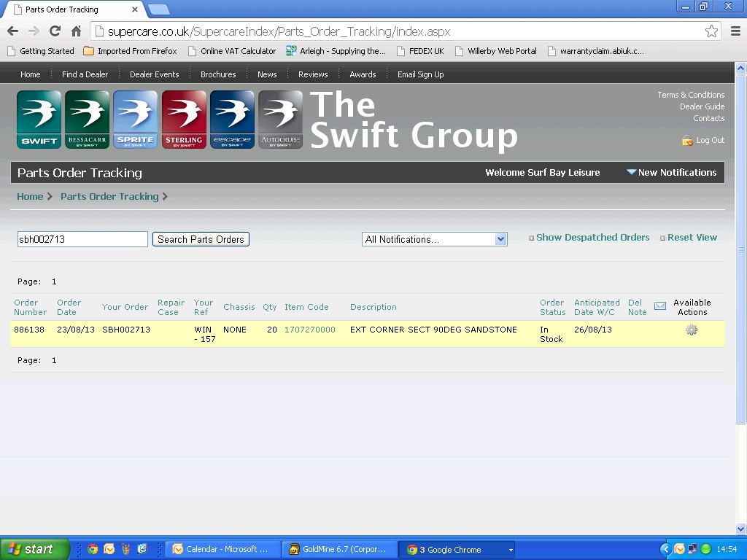Open the Dealer Guide link
The height and width of the screenshot is (560, 747).
point(703,106)
